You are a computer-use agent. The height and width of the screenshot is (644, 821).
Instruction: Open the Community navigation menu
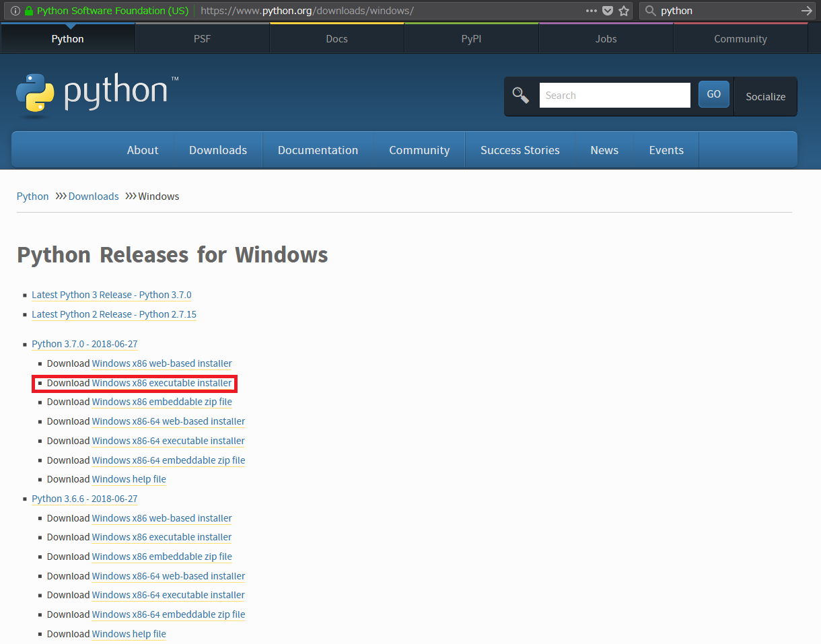tap(419, 149)
